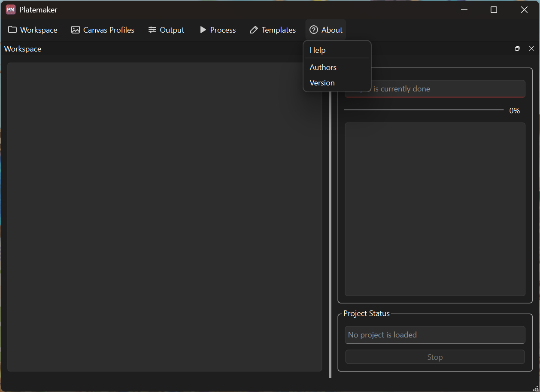Open the Templates menu
This screenshot has height=392, width=540.
(x=273, y=30)
